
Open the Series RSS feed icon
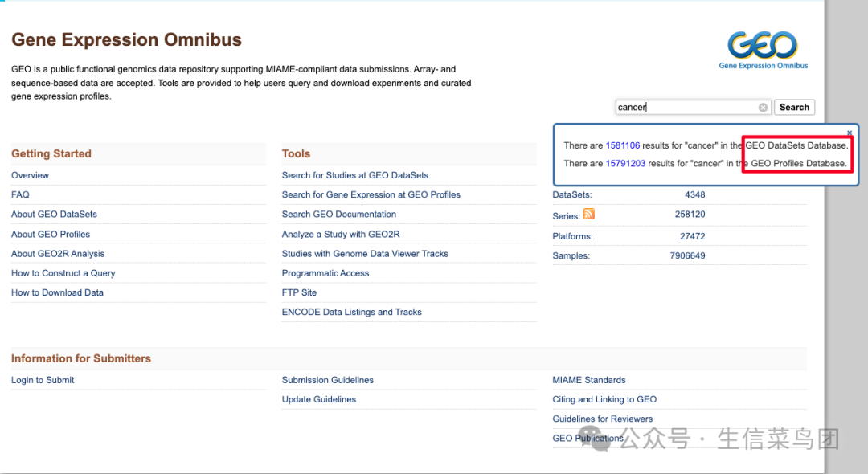coord(589,214)
